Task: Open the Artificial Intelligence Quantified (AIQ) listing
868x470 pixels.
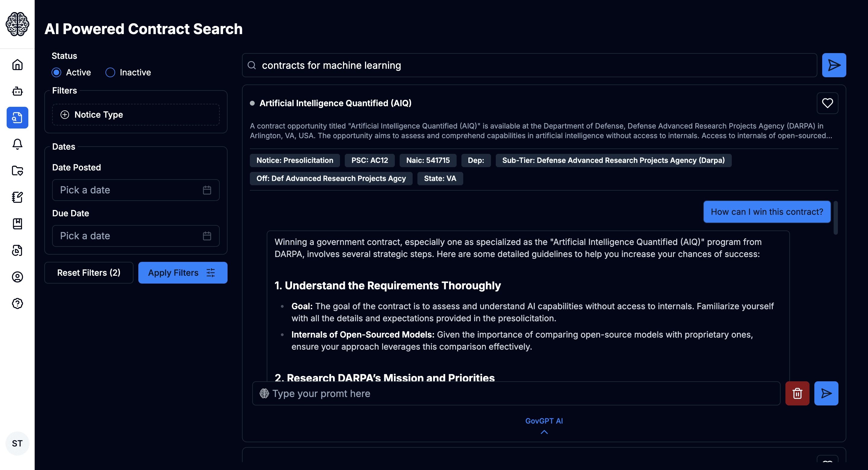Action: pyautogui.click(x=335, y=103)
